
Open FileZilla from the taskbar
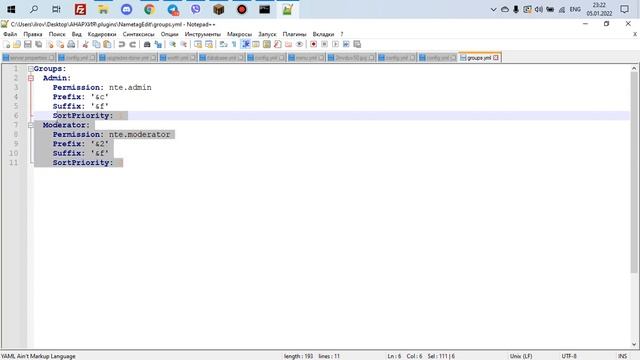click(80, 9)
